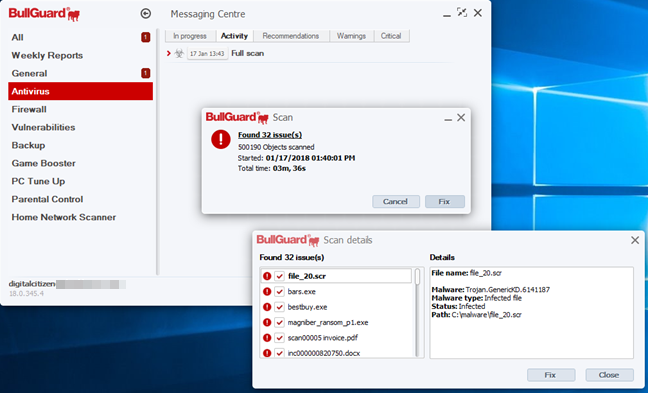Viewport: 648px width, 393px height.
Task: Click the warning icon beside bestbuy.exe
Action: [x=267, y=307]
